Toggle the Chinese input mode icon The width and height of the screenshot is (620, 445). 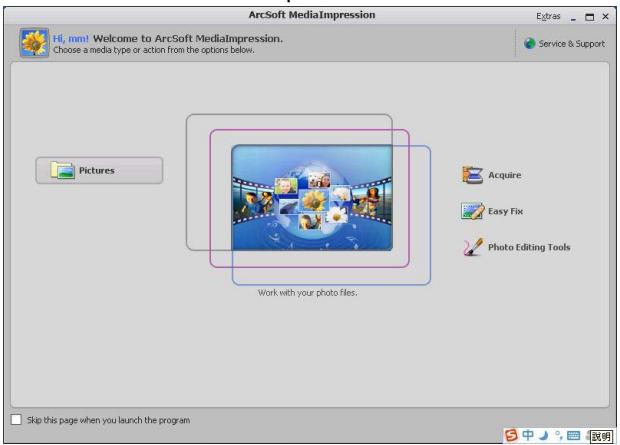(x=528, y=435)
